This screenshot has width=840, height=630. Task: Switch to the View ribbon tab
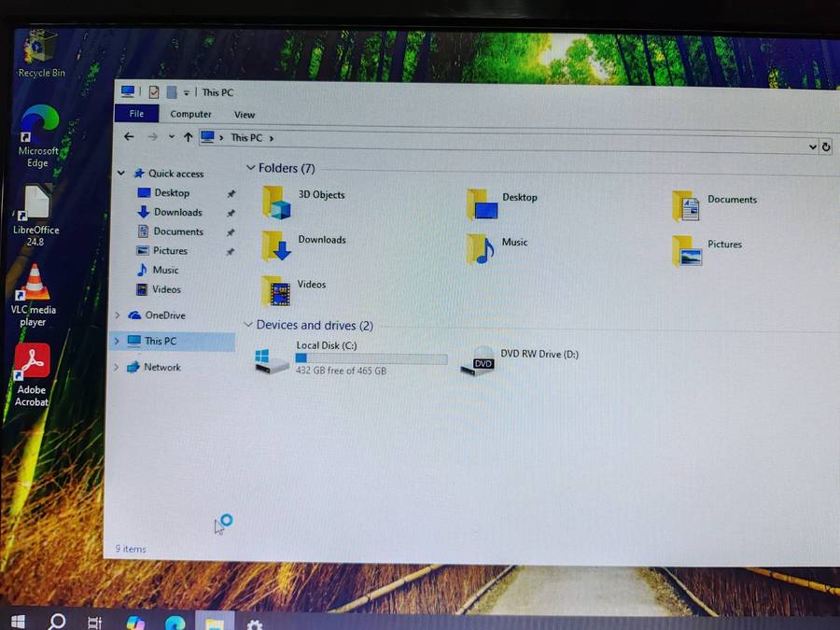coord(244,115)
